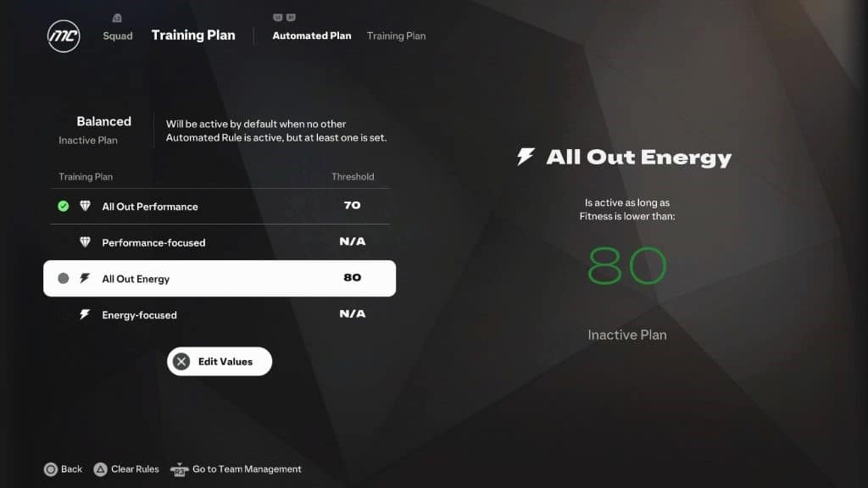Click lightning icon in All Out Energy row

(85, 278)
